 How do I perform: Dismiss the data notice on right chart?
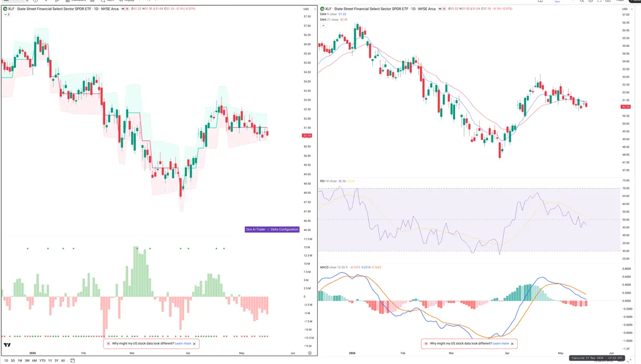point(513,344)
